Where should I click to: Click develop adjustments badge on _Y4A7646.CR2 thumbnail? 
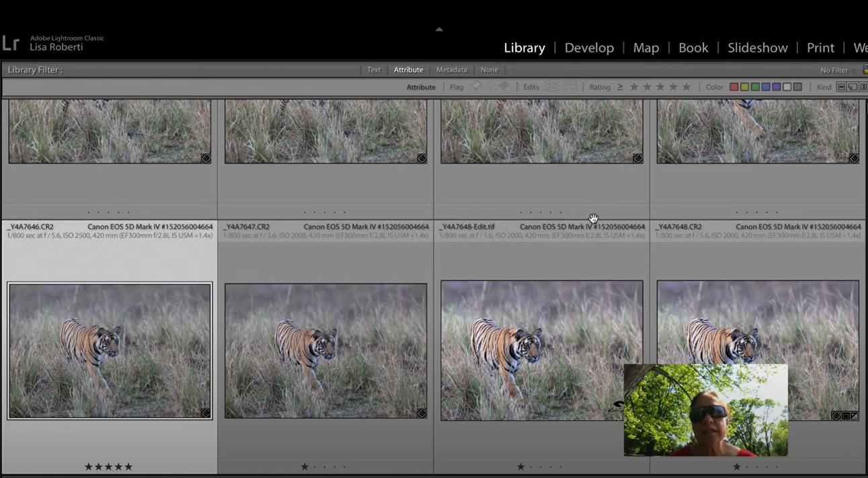coord(205,413)
